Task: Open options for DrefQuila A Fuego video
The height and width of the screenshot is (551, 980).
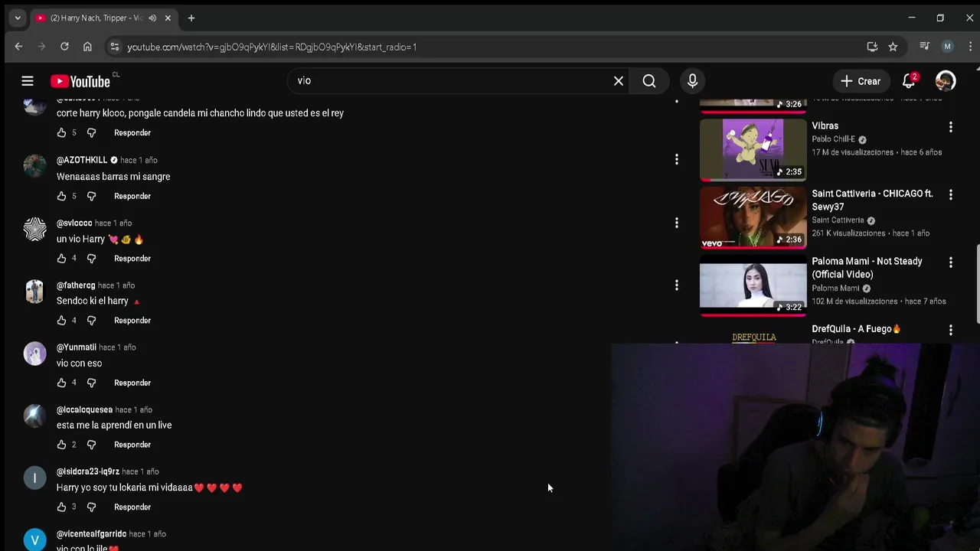Action: pos(951,330)
